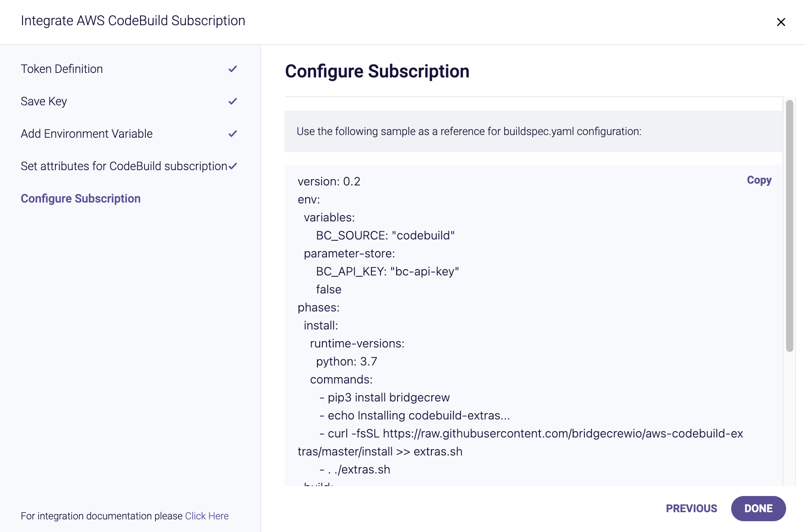Select the Add Environment Variable step
805x532 pixels.
coord(86,134)
